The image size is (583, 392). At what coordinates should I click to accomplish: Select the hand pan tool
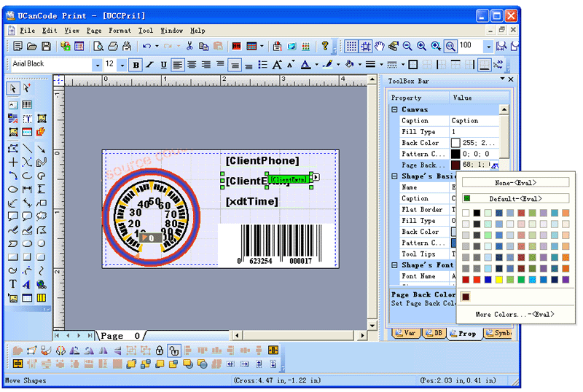coord(380,46)
